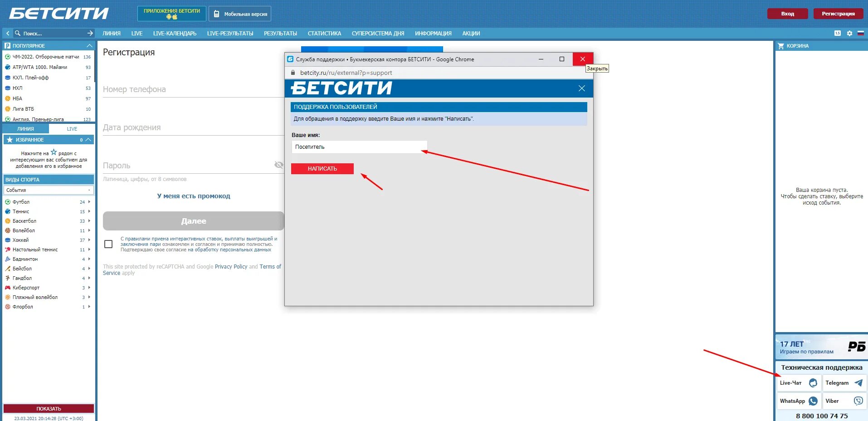Open НБА basketball icon
868x421 pixels.
[8, 98]
